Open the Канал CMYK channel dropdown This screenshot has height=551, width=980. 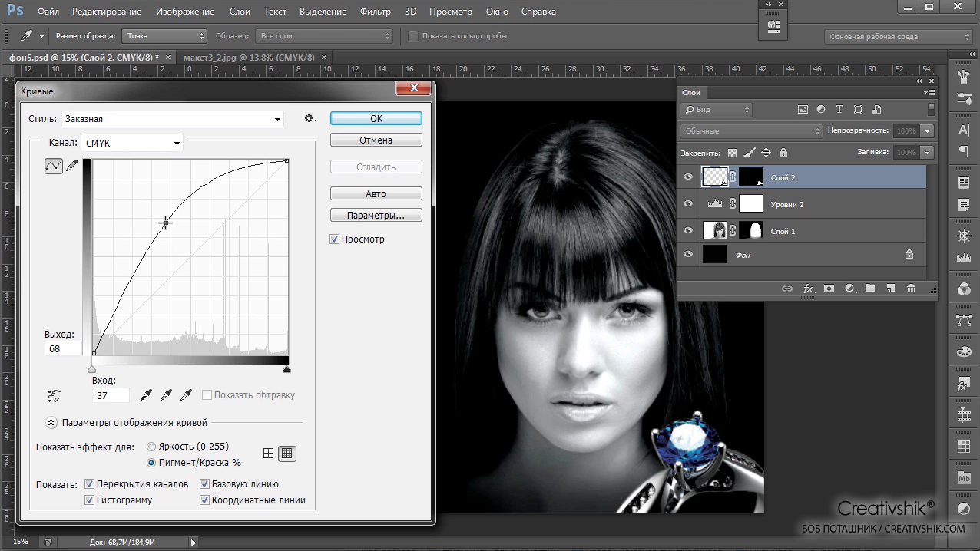pyautogui.click(x=132, y=143)
